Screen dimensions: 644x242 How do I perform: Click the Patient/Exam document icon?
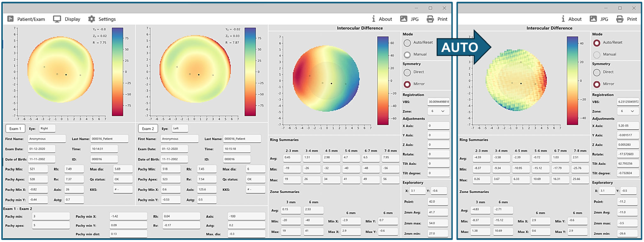pos(10,19)
